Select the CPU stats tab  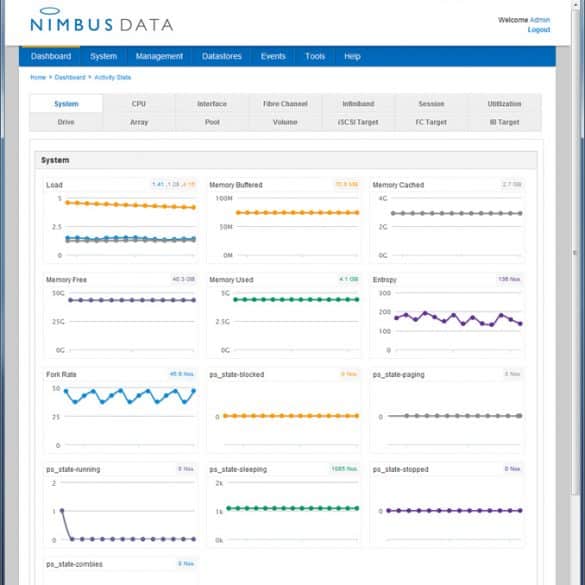coord(139,104)
